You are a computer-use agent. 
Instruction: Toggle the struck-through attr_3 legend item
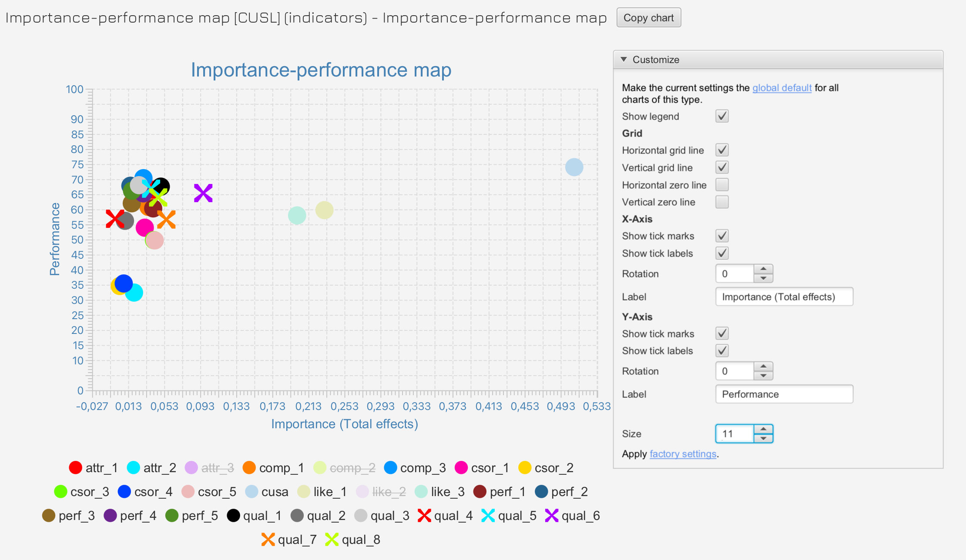210,468
